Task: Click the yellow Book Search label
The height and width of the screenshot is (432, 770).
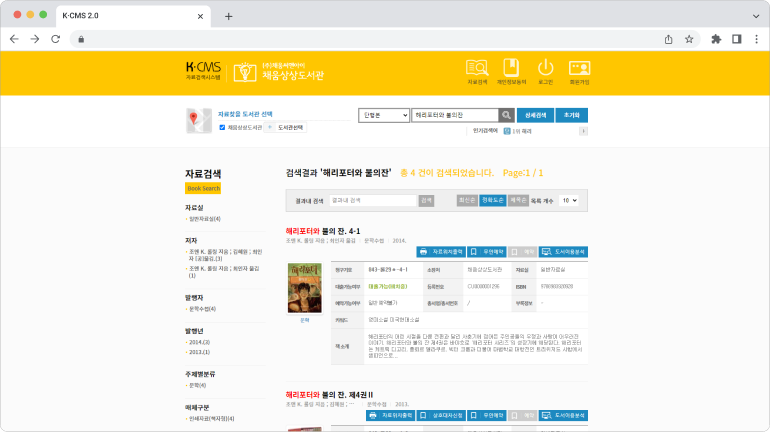Action: [203, 188]
